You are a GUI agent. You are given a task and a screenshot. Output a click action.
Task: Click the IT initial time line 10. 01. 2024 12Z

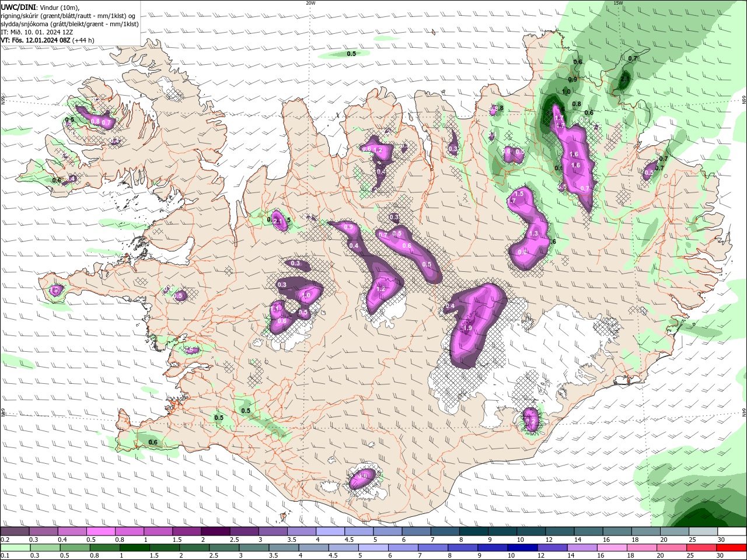pyautogui.click(x=37, y=32)
